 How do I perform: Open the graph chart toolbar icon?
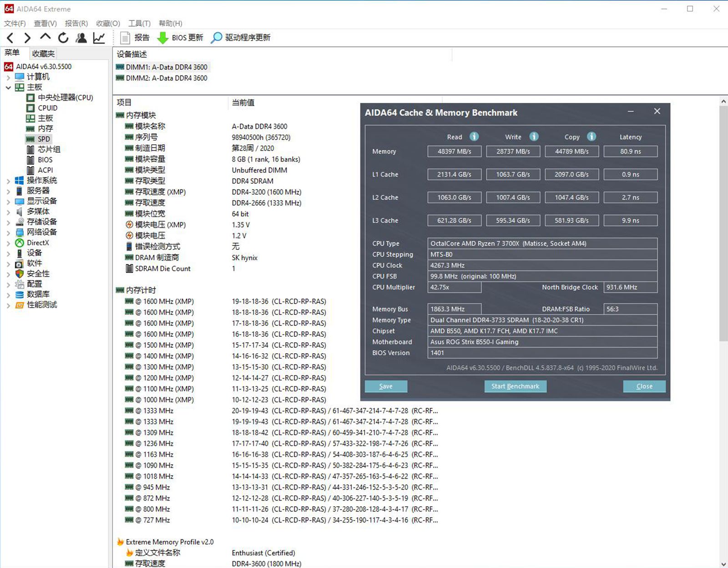(x=99, y=38)
